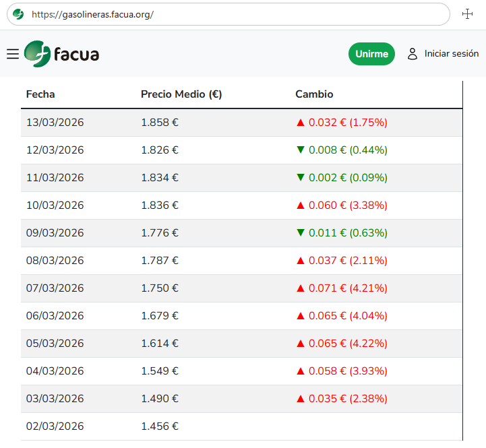The width and height of the screenshot is (486, 448).
Task: Select price 1.549 €
Action: coord(160,371)
